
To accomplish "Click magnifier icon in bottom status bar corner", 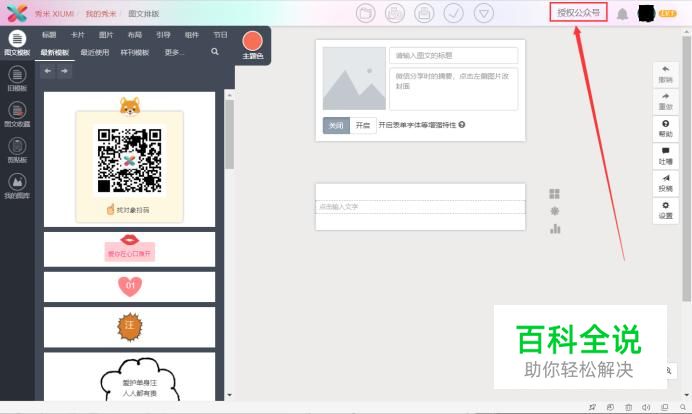I will tap(683, 407).
